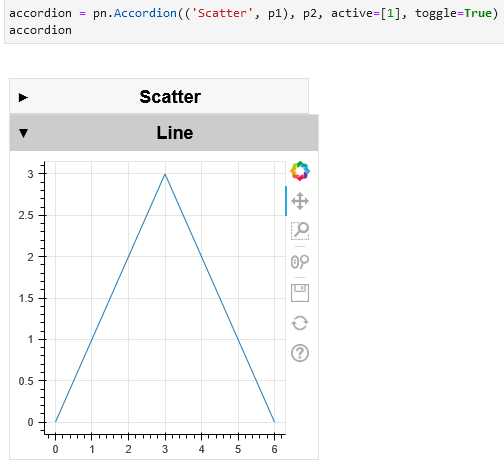The width and height of the screenshot is (504, 467).
Task: Open the Scatter accordion header
Action: tap(159, 96)
